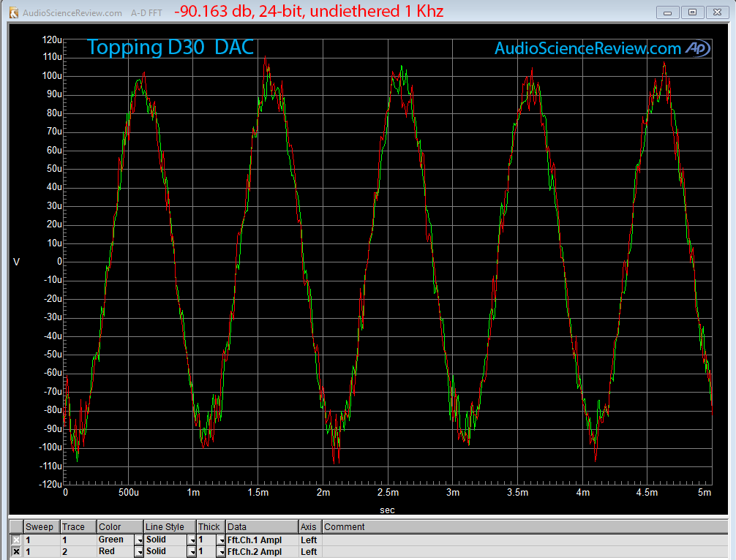This screenshot has width=736, height=560.
Task: Toggle the checkbox for Green trace row
Action: (x=16, y=540)
